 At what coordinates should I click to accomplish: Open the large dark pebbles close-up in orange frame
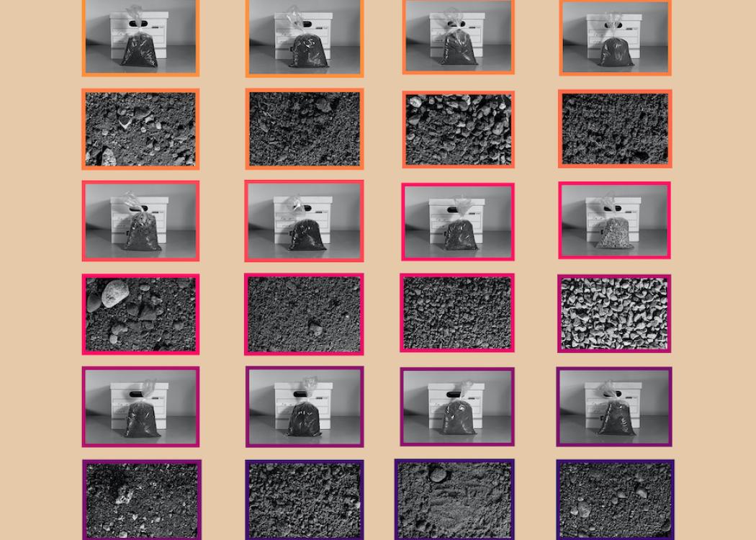tap(459, 130)
